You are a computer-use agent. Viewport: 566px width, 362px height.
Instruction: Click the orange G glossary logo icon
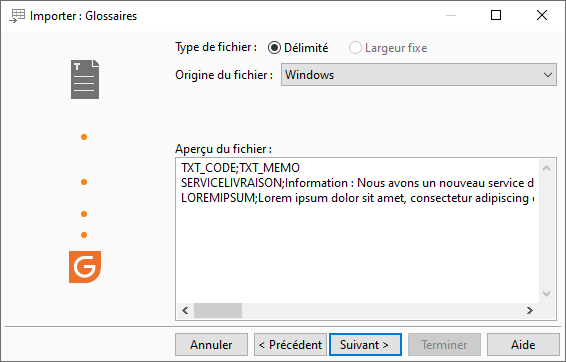pos(85,267)
